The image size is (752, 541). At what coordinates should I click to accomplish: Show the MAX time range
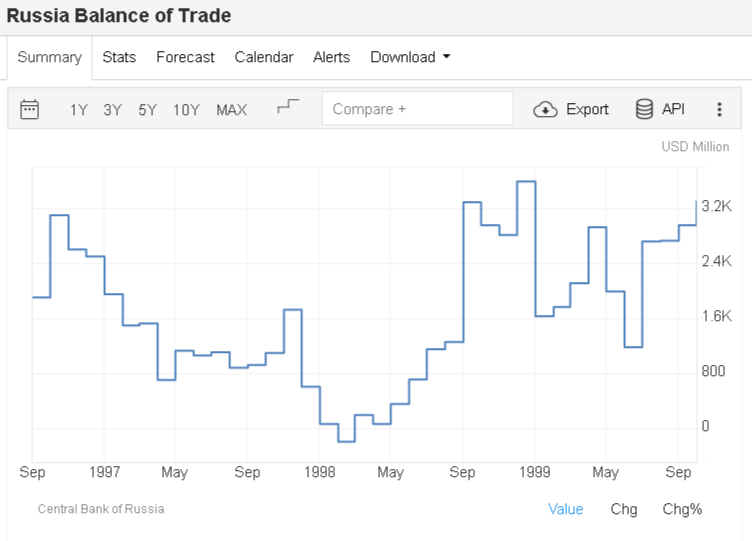point(231,110)
